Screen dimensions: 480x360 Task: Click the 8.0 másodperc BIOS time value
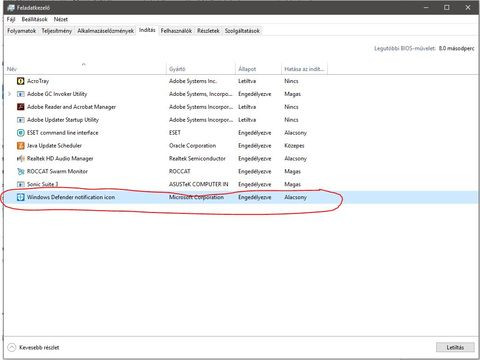(x=456, y=48)
